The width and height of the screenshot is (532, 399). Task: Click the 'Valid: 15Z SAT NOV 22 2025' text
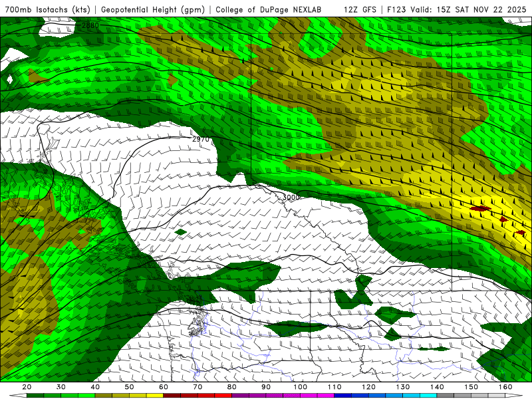[x=468, y=9]
